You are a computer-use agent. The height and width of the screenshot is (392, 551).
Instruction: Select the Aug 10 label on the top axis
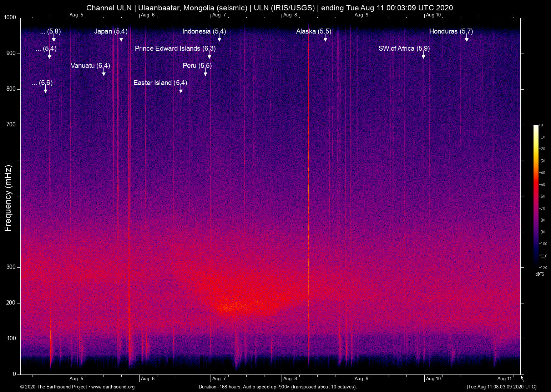coord(434,15)
